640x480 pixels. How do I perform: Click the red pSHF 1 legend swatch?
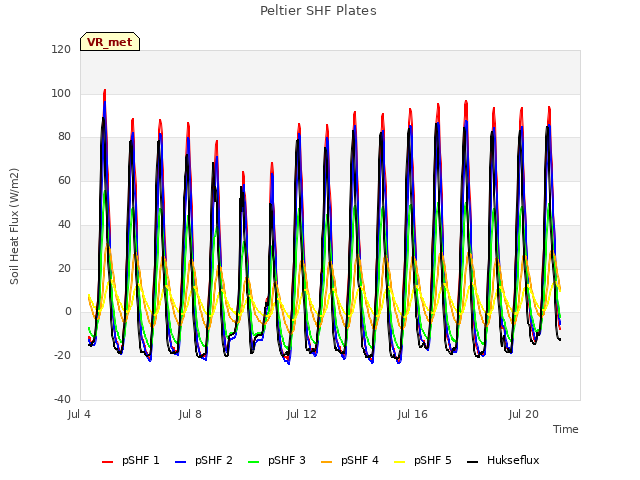107,462
